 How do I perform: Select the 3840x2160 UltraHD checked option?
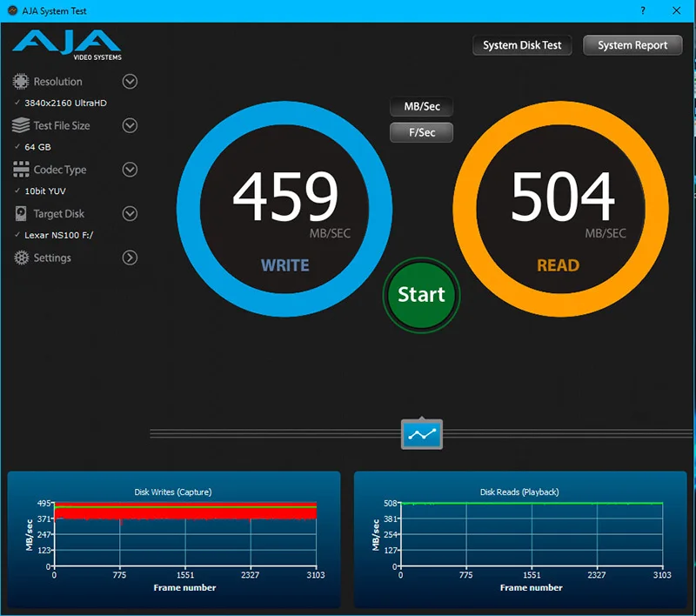[61, 103]
